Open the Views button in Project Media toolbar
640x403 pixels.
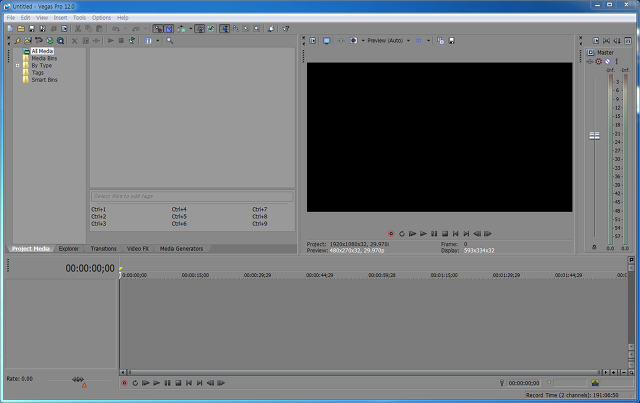[x=148, y=41]
